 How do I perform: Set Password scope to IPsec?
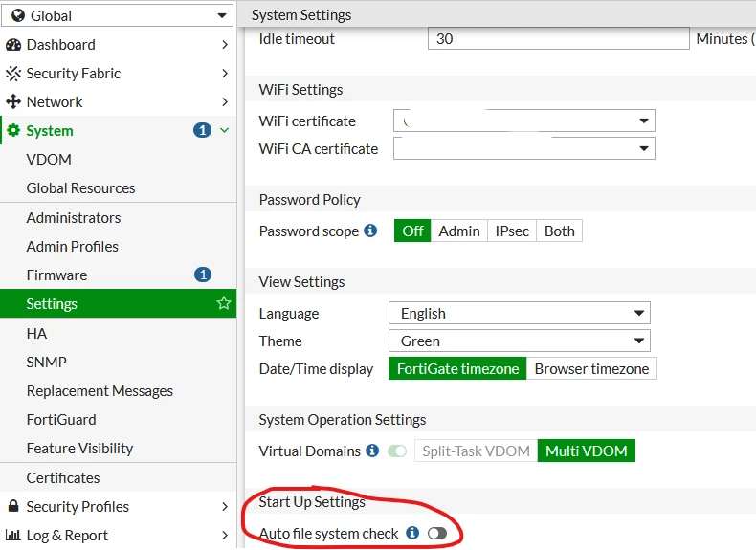click(x=512, y=231)
